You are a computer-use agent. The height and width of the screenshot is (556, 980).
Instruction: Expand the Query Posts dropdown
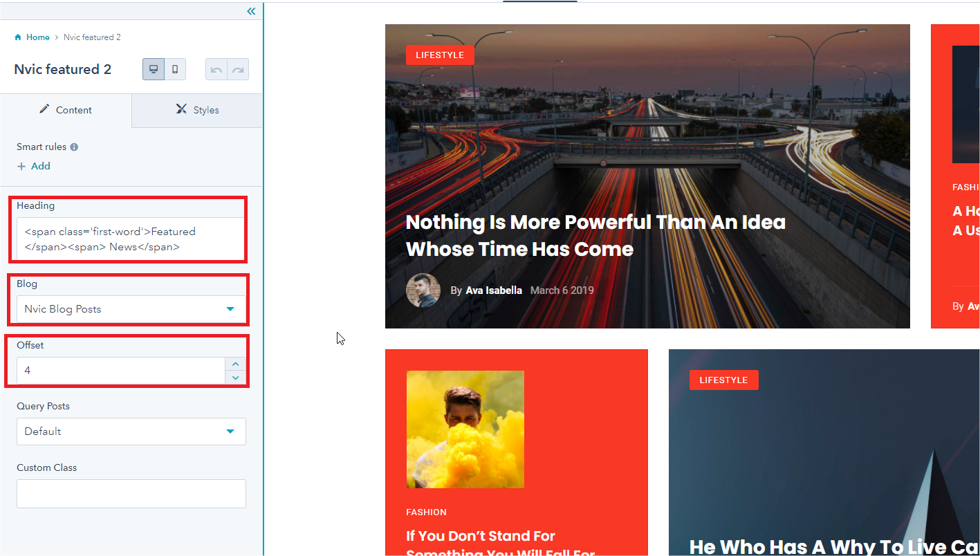131,432
